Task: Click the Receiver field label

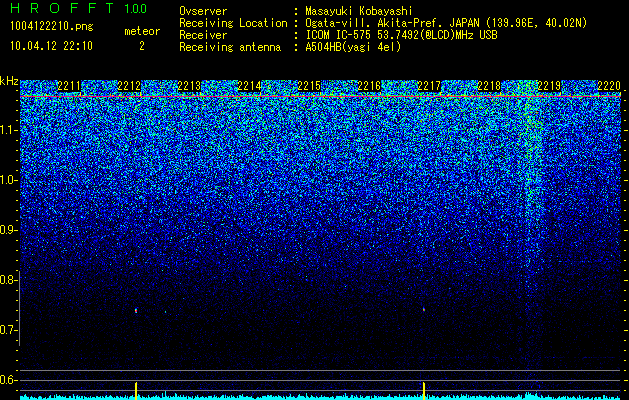Action: (x=203, y=35)
